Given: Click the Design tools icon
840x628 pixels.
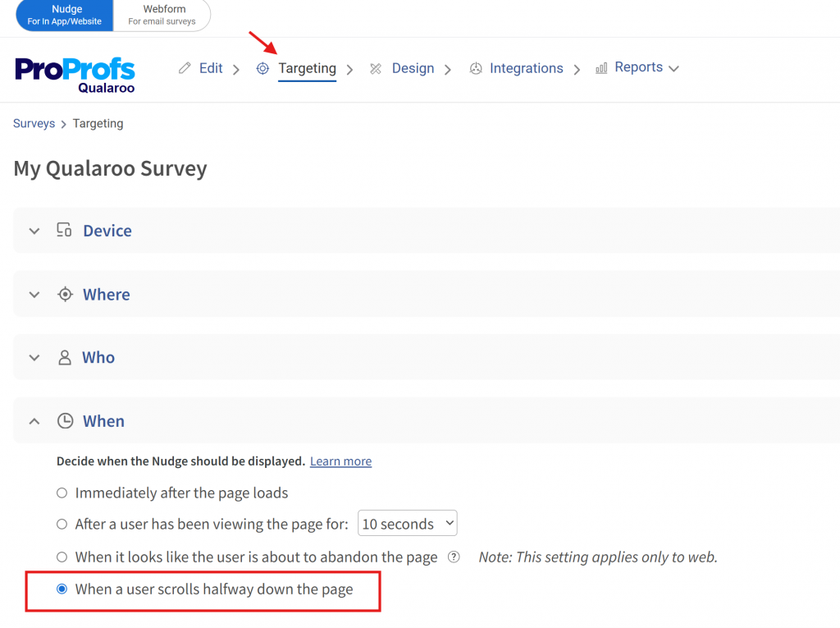Looking at the screenshot, I should point(376,69).
